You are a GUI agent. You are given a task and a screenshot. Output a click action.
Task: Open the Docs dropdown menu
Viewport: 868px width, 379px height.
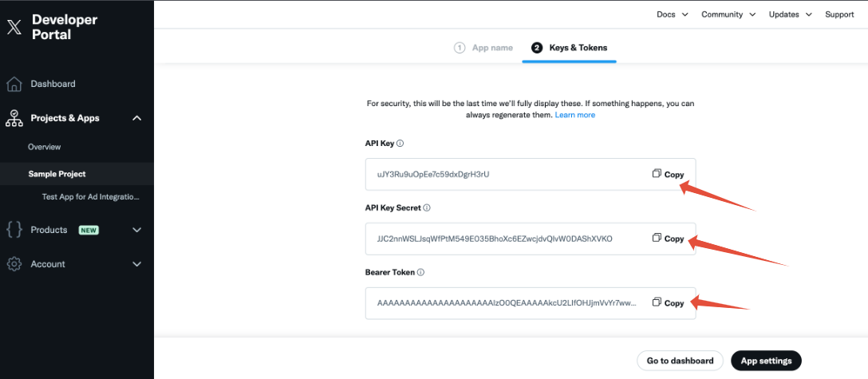(x=672, y=15)
